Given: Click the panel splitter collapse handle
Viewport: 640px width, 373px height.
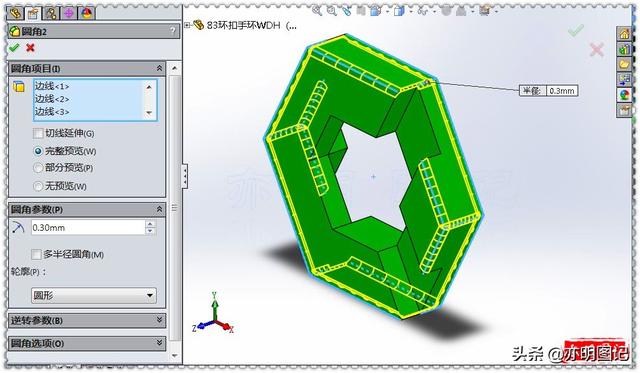Looking at the screenshot, I should (x=185, y=176).
